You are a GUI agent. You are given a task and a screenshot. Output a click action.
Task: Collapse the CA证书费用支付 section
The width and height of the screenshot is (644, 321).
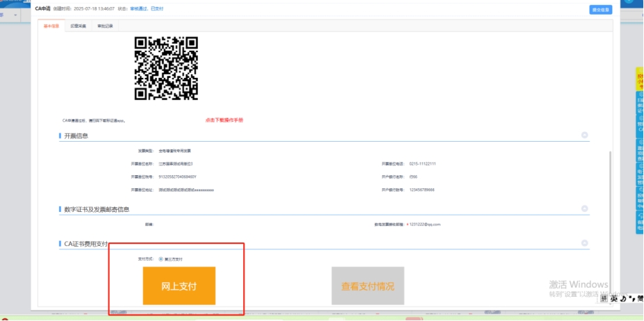pos(584,243)
